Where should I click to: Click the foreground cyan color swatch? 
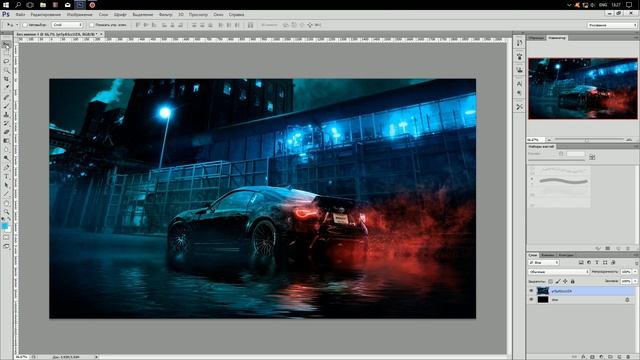(4, 226)
